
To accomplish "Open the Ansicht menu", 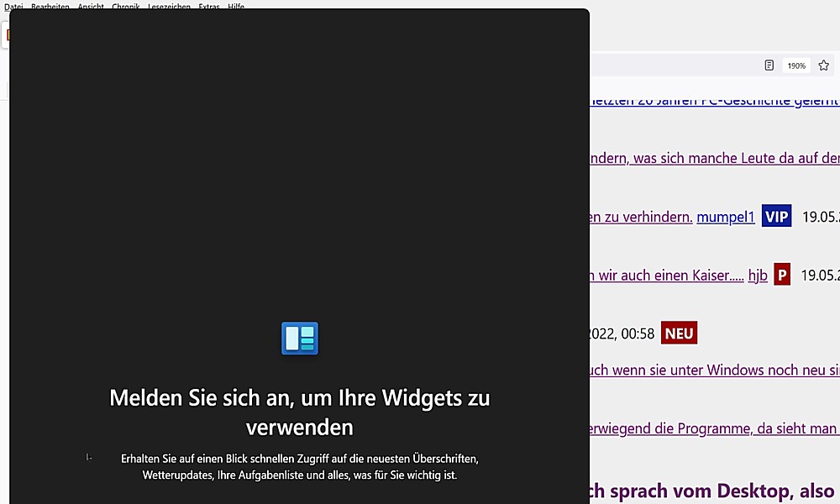I will (x=91, y=7).
